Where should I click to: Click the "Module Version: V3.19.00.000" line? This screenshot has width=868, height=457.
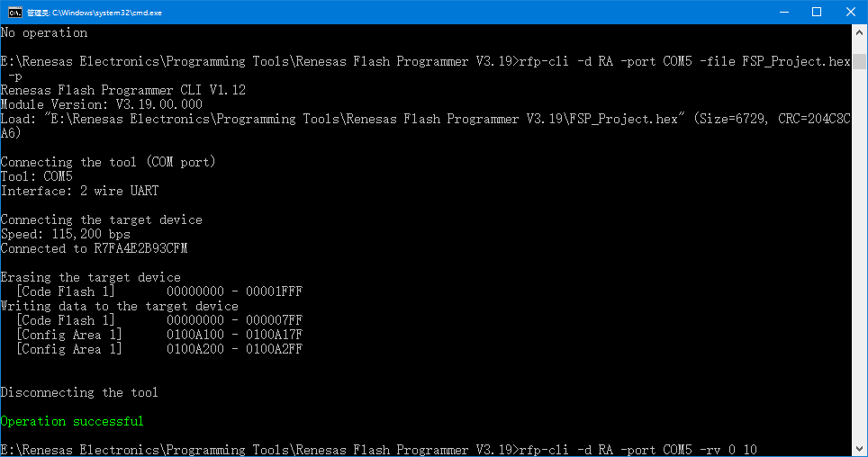coord(102,104)
